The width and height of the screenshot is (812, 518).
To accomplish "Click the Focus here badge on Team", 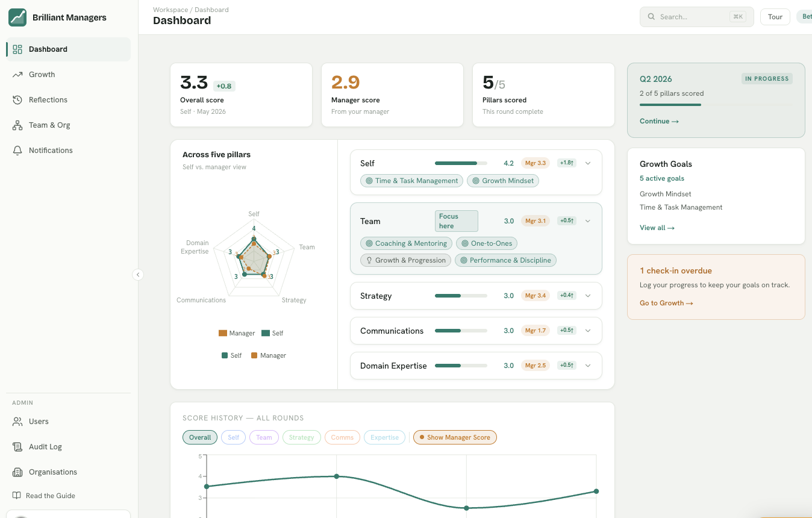I will [457, 221].
